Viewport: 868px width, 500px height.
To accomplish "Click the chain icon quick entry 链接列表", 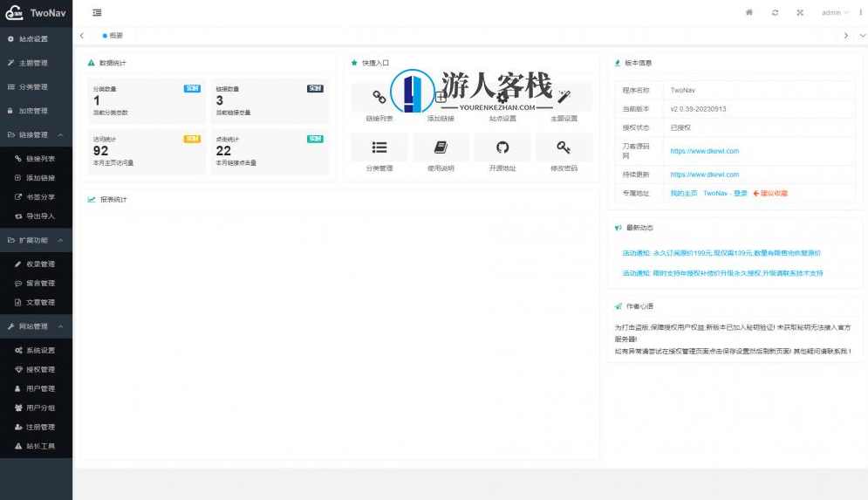I will 379,97.
